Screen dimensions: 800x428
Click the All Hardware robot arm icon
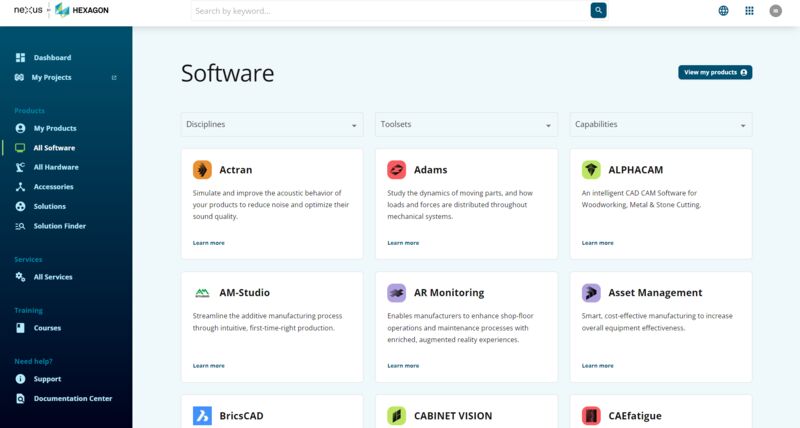click(20, 167)
